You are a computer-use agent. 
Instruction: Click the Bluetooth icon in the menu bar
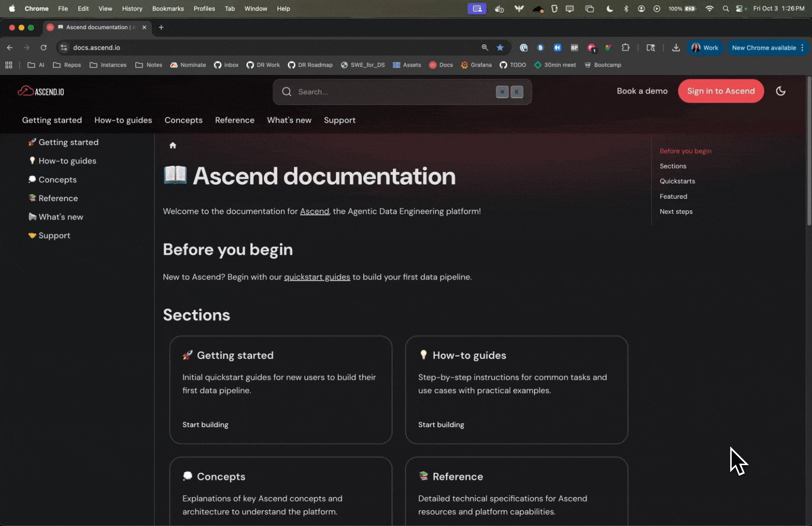[626, 8]
